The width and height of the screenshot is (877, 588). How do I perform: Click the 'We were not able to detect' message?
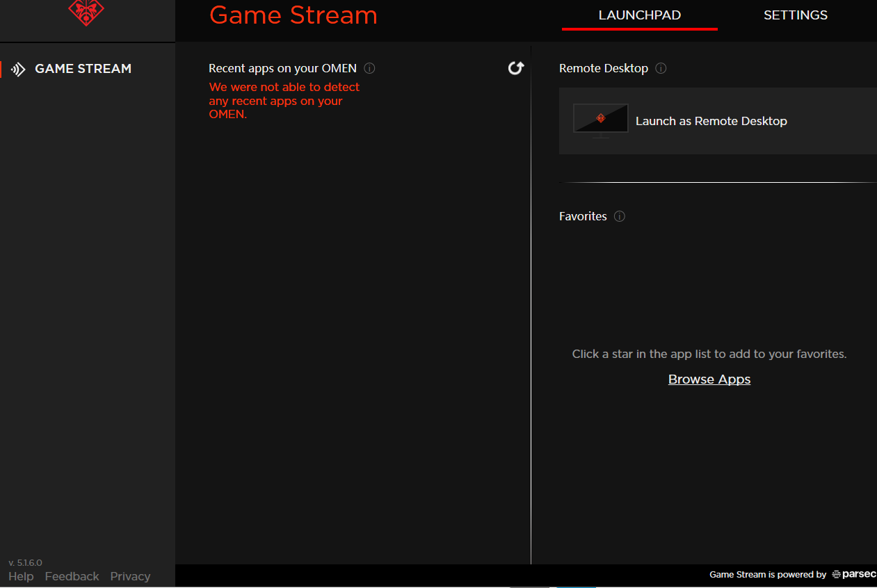[x=284, y=101]
